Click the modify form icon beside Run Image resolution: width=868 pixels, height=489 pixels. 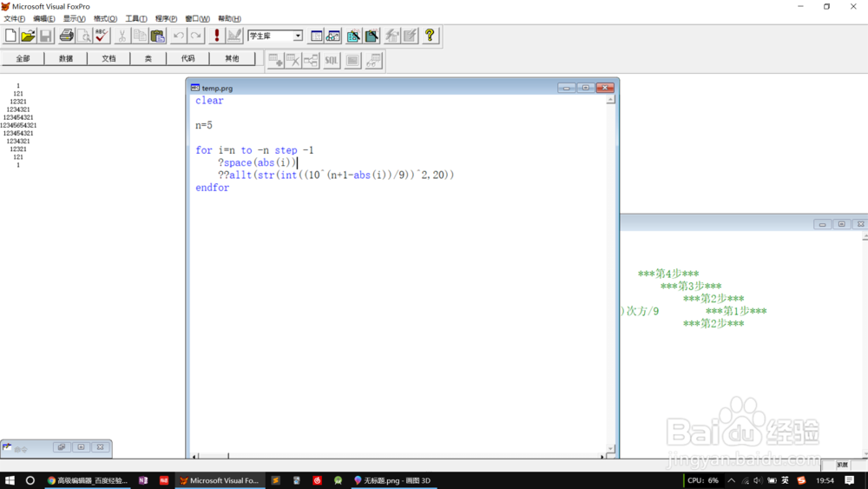(x=234, y=36)
